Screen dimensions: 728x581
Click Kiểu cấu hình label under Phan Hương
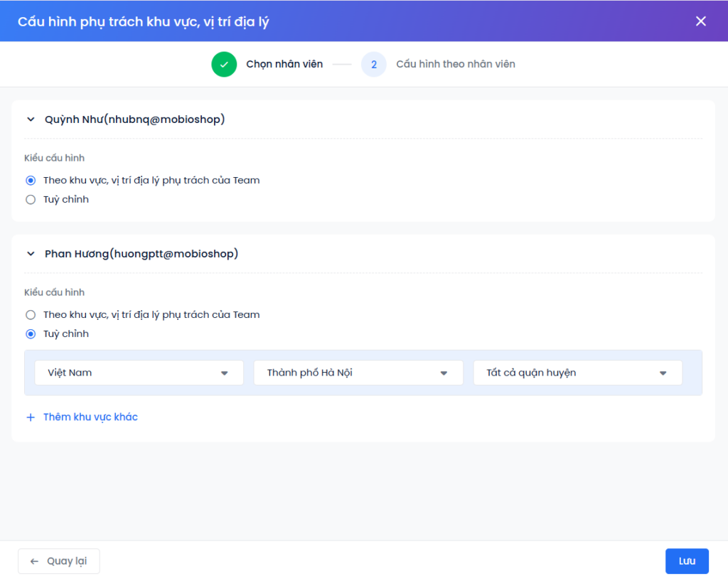click(x=54, y=292)
